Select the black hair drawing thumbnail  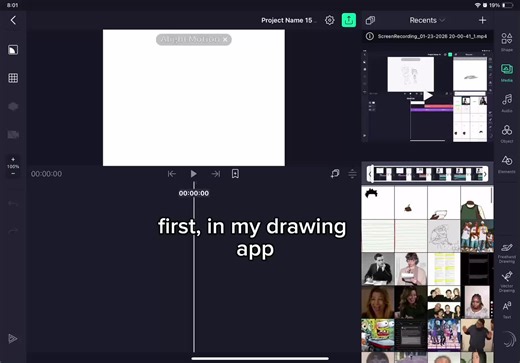(x=378, y=202)
